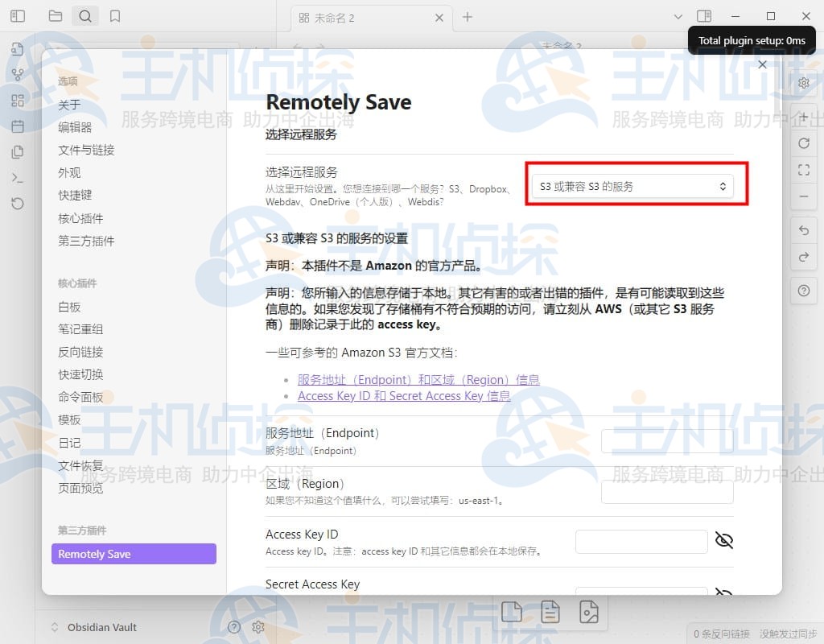Toggle the left sidebar panel icon
The height and width of the screenshot is (644, 824).
18,16
